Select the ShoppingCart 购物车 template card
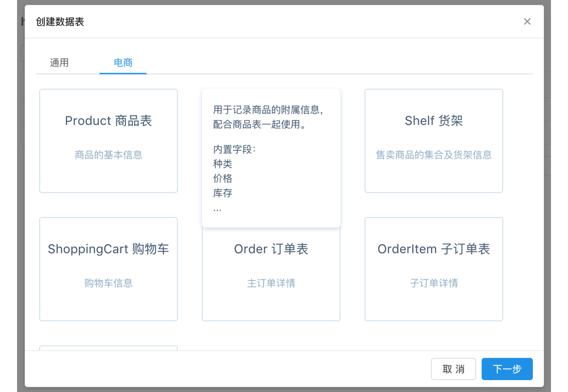The image size is (568, 392). tap(108, 269)
